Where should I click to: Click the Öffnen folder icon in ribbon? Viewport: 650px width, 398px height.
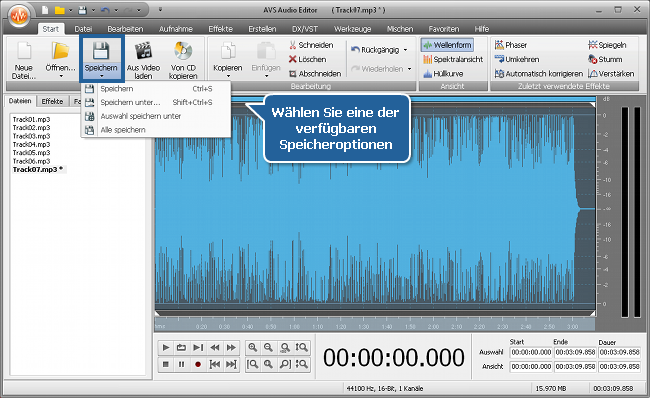(x=60, y=51)
